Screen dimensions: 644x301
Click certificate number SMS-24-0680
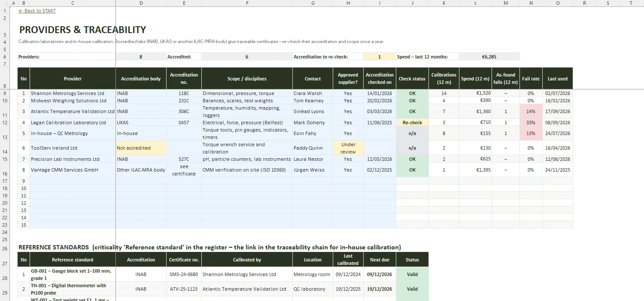point(184,274)
